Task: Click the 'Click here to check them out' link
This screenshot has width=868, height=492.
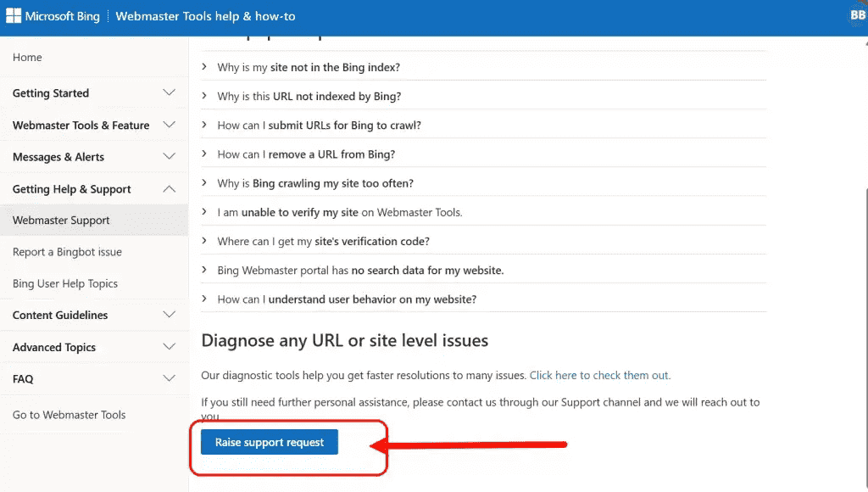Action: click(598, 375)
